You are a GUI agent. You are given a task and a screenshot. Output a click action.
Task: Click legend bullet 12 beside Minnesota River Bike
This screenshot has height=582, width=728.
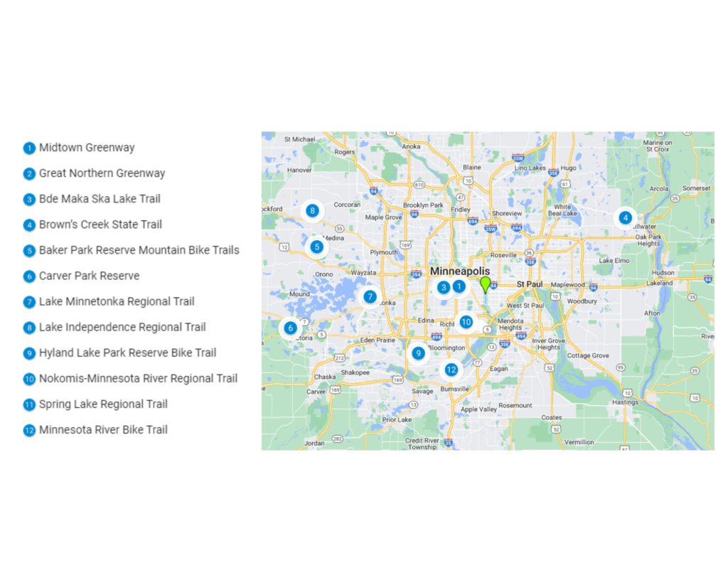pyautogui.click(x=29, y=430)
